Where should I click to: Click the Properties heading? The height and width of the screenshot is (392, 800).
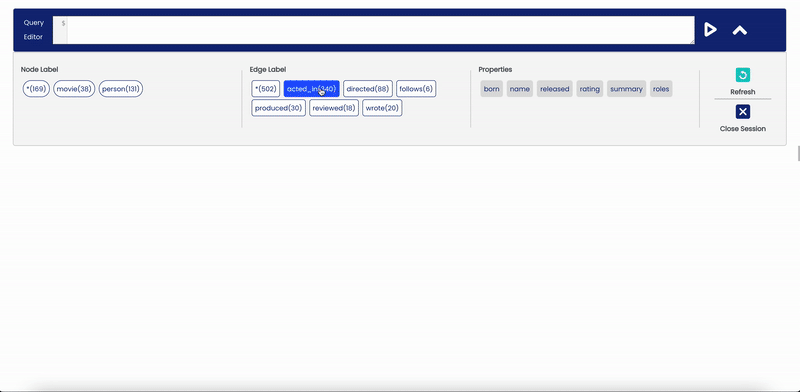[495, 69]
